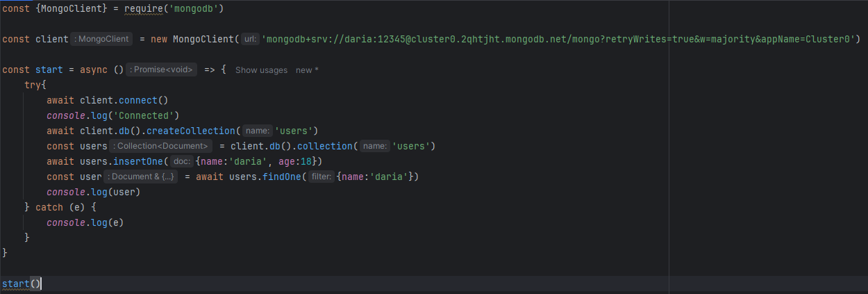Click the 'url:' parameter hint
This screenshot has width=868, height=294.
tap(250, 39)
